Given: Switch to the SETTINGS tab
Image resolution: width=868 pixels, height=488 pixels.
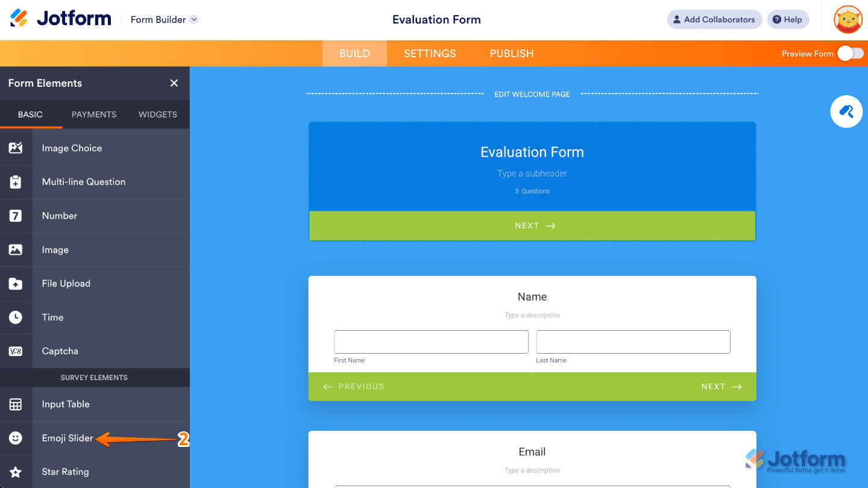Looking at the screenshot, I should (430, 53).
